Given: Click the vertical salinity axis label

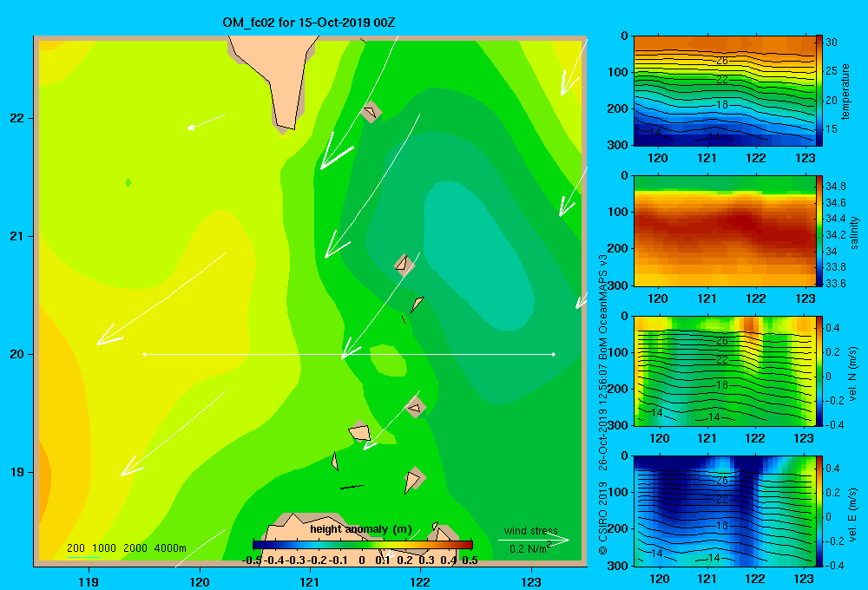Looking at the screenshot, I should tap(854, 233).
